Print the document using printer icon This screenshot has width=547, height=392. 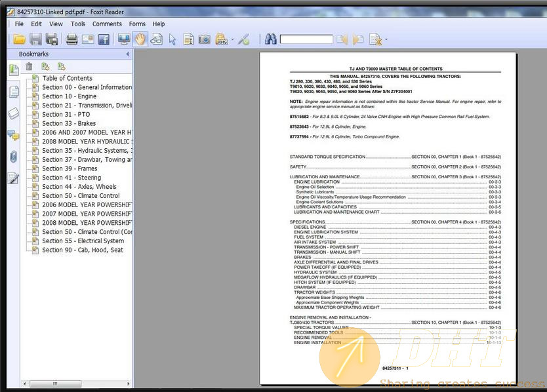pos(72,39)
